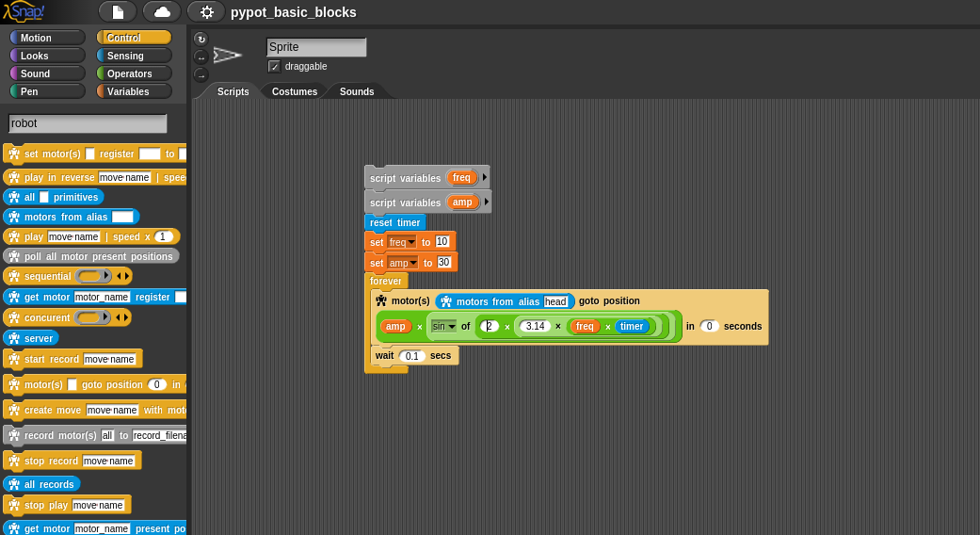Expand script variables freq with arrow
980x535 pixels.
[x=485, y=177]
